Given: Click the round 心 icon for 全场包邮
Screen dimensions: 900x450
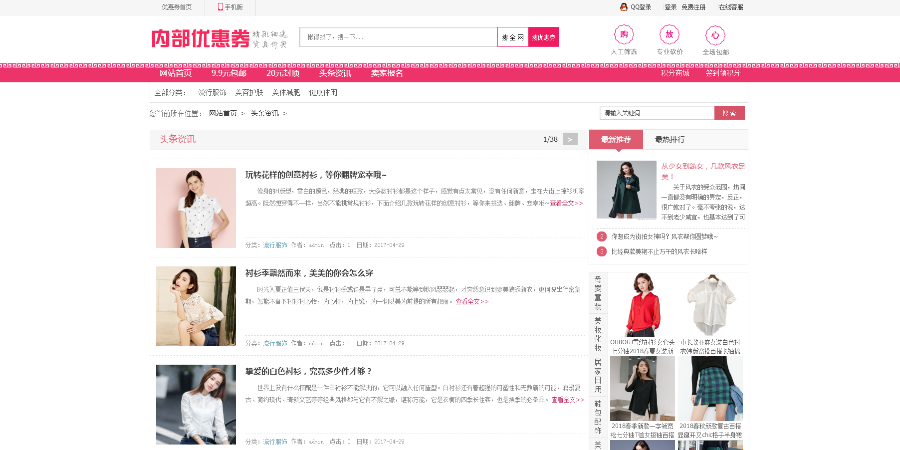Looking at the screenshot, I should (x=715, y=35).
